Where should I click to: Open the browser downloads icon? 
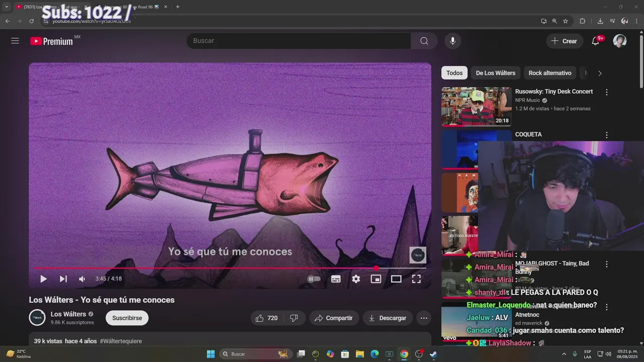pos(600,21)
